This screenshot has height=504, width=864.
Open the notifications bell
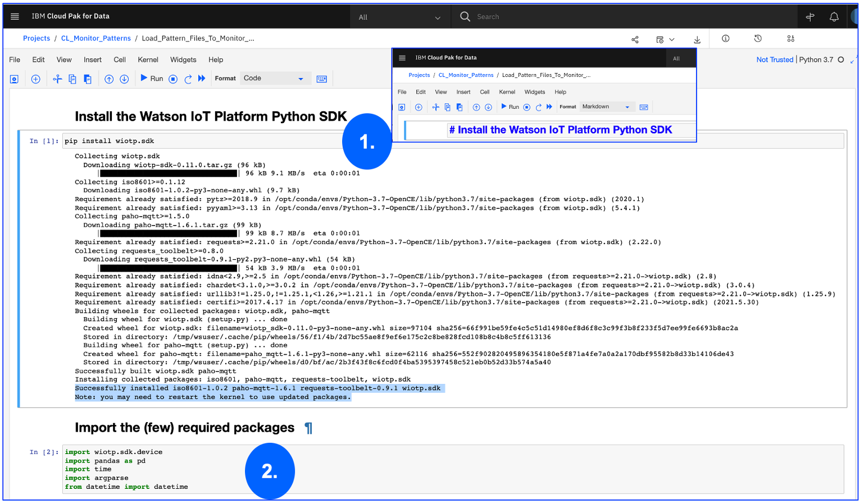834,17
